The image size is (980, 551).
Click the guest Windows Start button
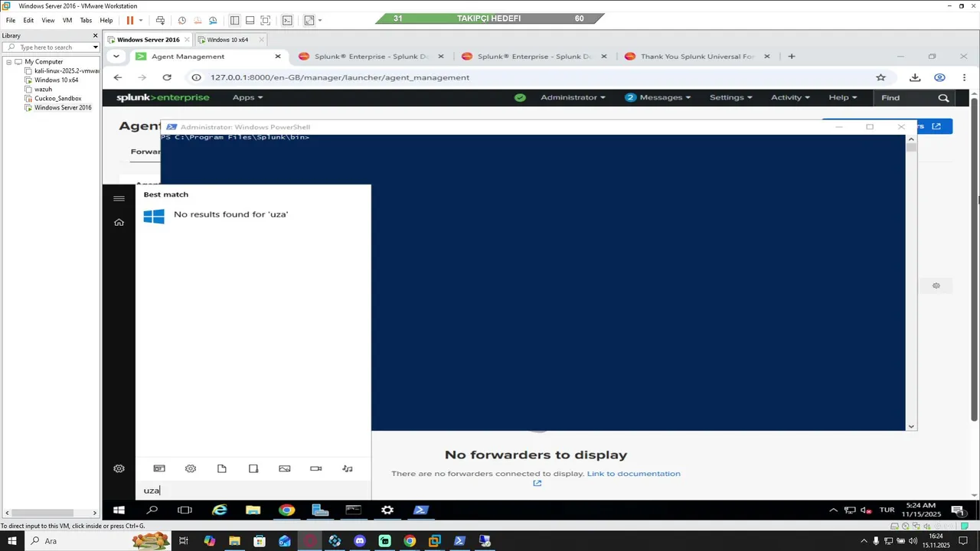tap(119, 510)
